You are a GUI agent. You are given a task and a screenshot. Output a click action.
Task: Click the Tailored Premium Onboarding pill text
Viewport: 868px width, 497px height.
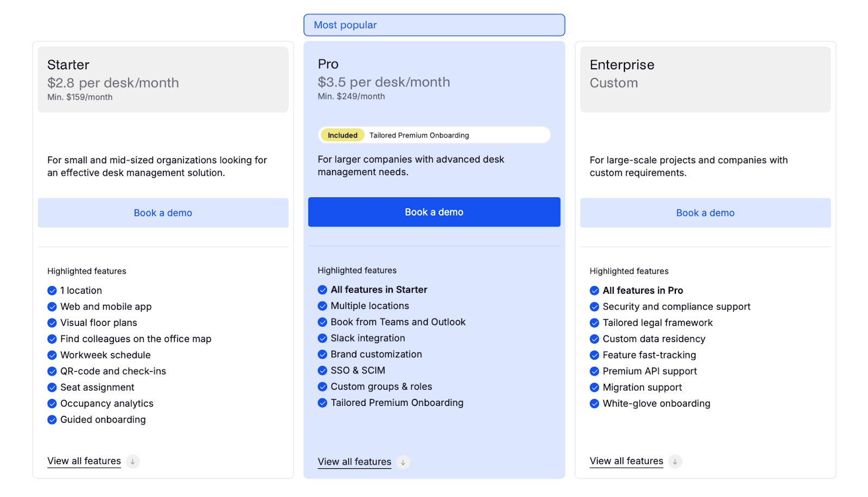tap(419, 135)
